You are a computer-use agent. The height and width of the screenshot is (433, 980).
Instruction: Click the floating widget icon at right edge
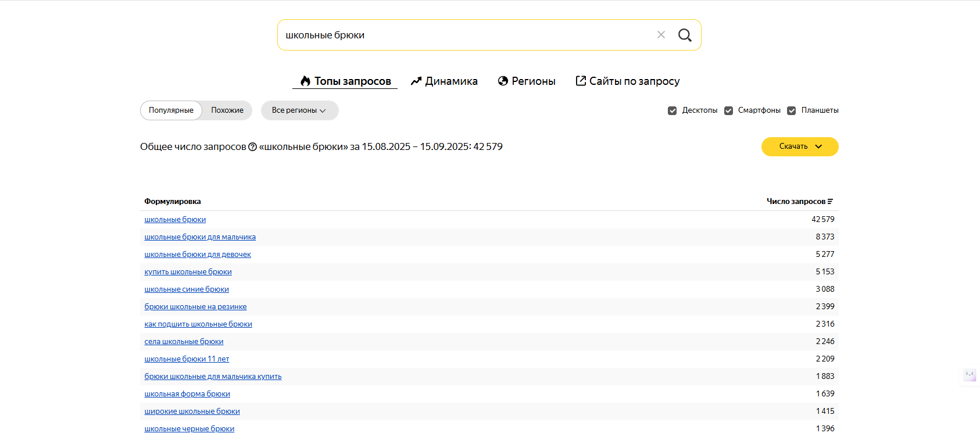pos(970,375)
